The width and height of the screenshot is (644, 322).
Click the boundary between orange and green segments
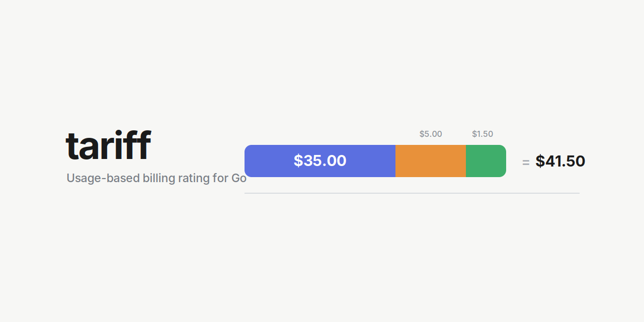[466, 161]
